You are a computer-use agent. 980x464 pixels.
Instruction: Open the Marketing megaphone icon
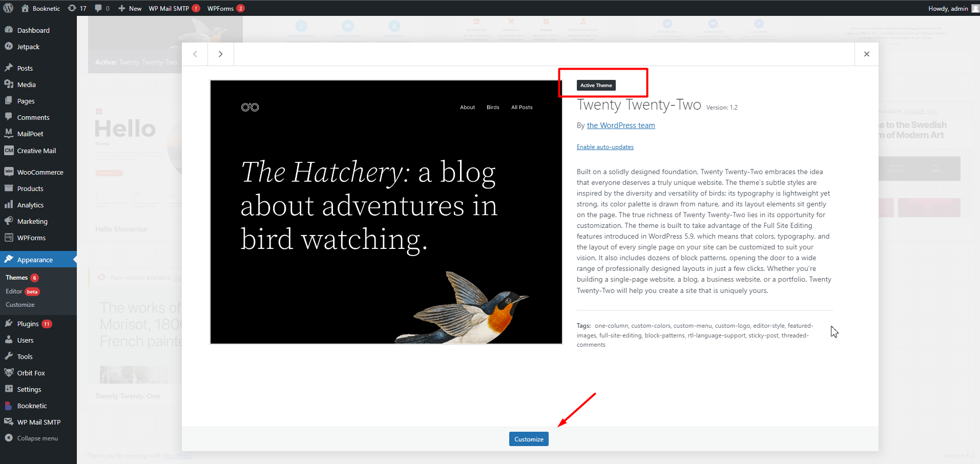coord(9,221)
